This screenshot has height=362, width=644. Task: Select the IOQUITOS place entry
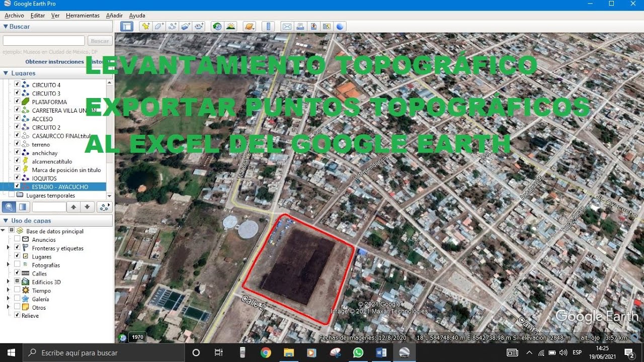tap(44, 178)
